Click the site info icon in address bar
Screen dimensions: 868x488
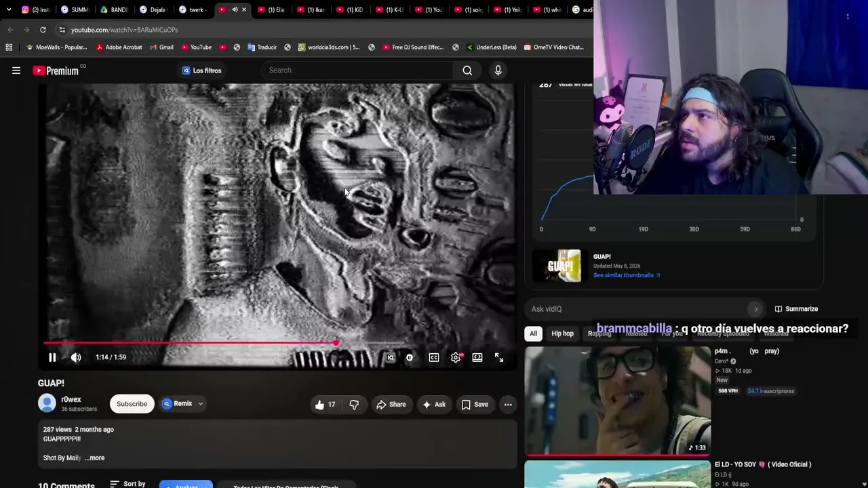62,30
